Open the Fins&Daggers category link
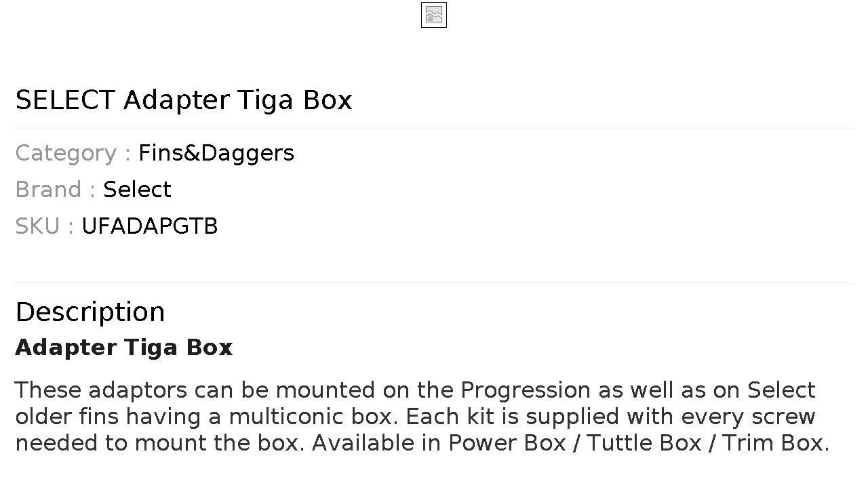Screen dimensions: 868x481 tap(216, 153)
